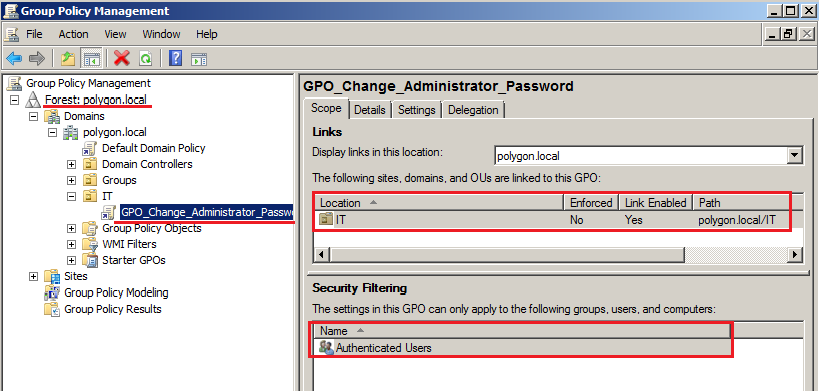Open the View menu
This screenshot has height=391, width=820.
click(115, 34)
